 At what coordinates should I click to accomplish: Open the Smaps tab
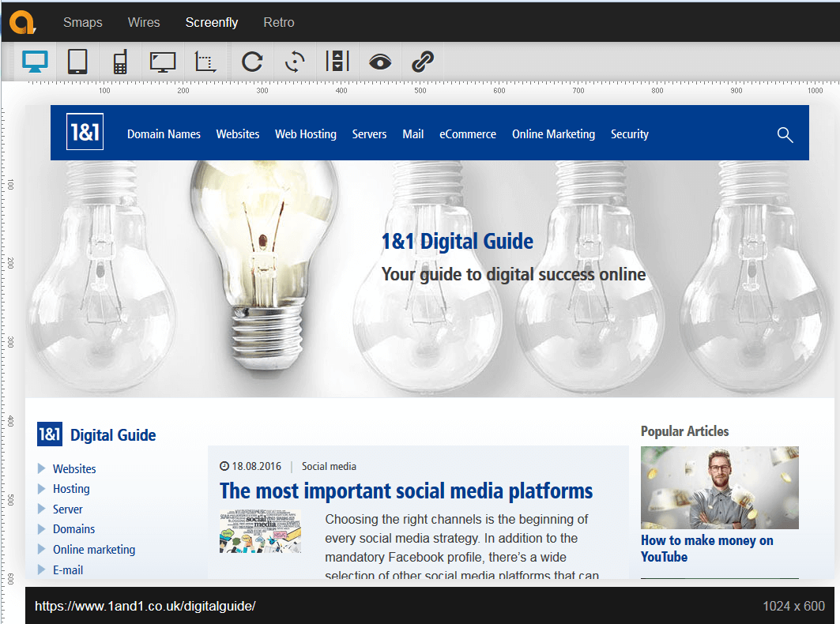82,22
